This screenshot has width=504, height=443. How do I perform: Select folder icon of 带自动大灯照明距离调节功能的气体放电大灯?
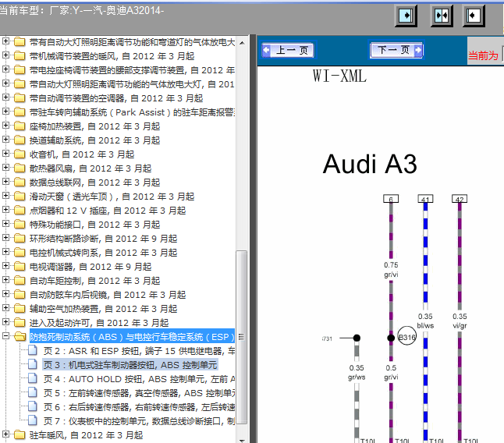(20, 84)
